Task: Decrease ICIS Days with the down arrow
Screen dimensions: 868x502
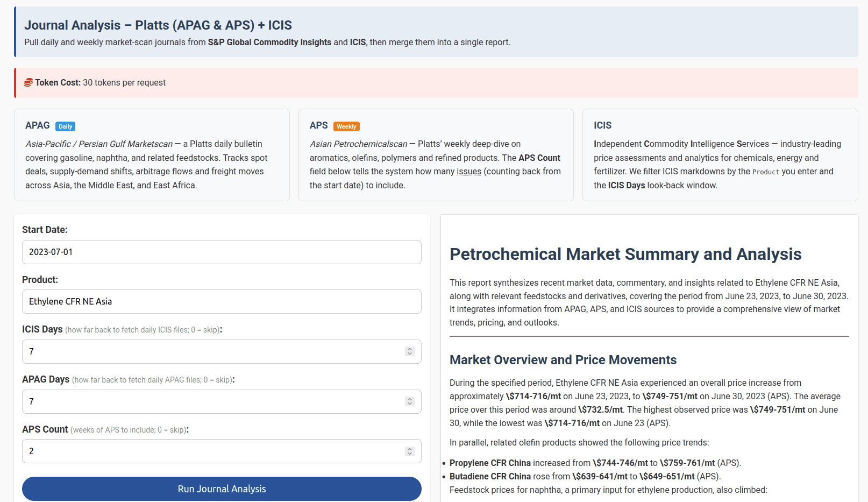Action: coord(410,354)
